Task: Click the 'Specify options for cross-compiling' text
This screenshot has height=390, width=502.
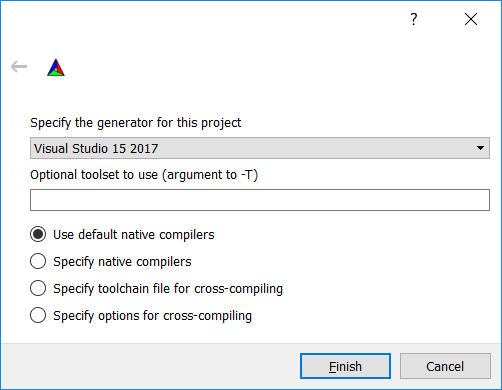Action: tap(152, 316)
